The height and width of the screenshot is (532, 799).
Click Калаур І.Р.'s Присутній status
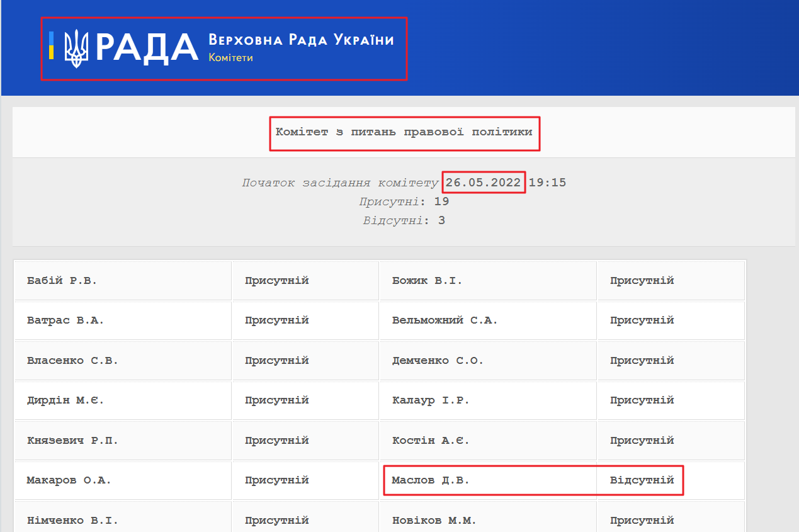pos(642,400)
